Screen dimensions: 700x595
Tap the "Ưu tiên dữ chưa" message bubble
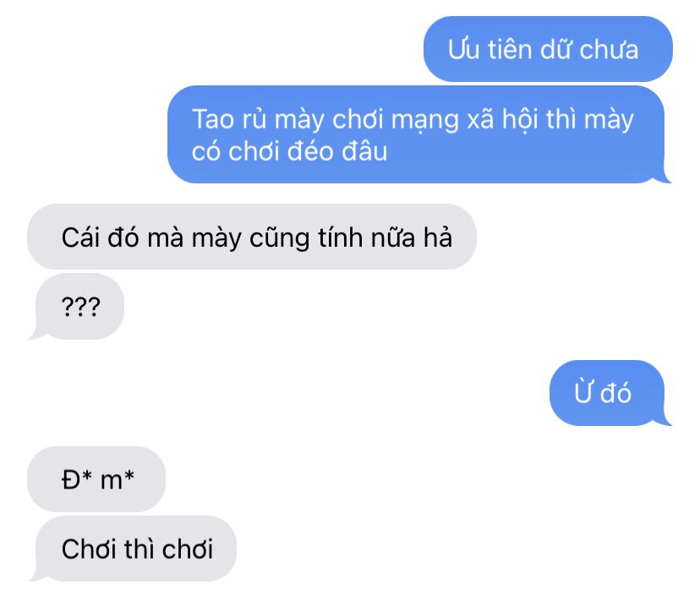(x=548, y=49)
